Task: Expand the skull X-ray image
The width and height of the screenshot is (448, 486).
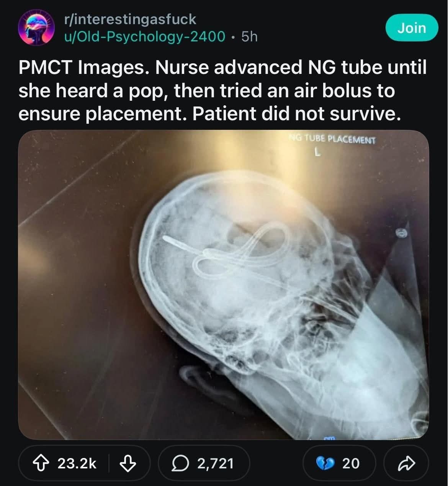Action: [224, 285]
